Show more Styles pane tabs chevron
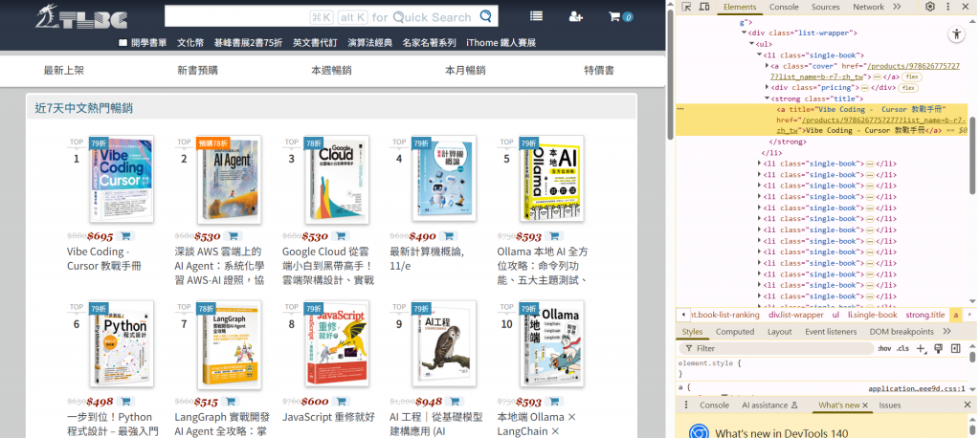Image resolution: width=980 pixels, height=438 pixels. click(947, 331)
